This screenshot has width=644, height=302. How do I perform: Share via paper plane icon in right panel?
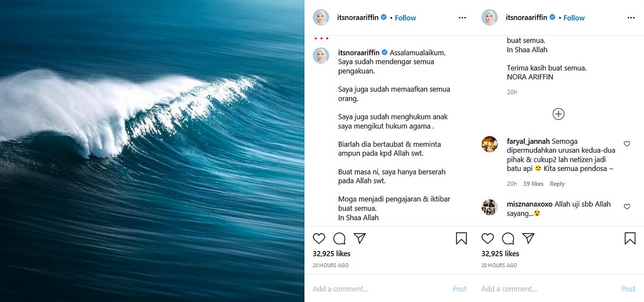tap(528, 239)
